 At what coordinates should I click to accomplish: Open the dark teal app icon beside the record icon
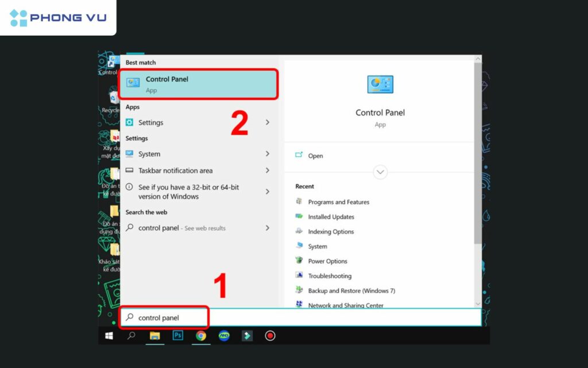pyautogui.click(x=247, y=336)
